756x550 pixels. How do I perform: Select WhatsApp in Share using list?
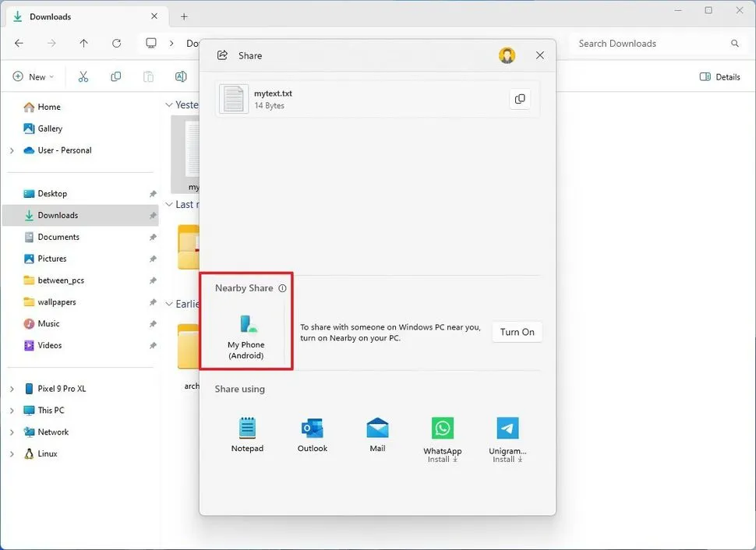coord(442,436)
